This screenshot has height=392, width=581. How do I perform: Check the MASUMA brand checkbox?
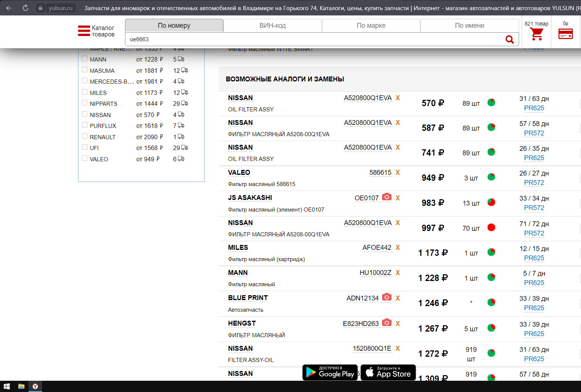pyautogui.click(x=85, y=70)
